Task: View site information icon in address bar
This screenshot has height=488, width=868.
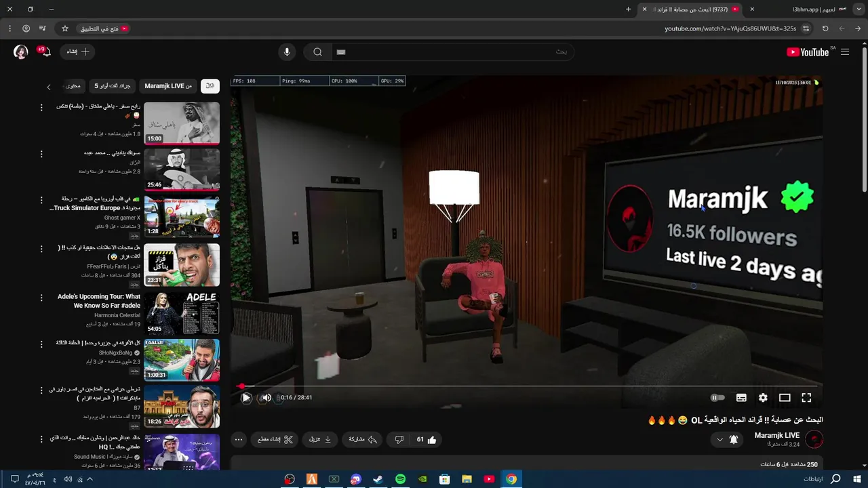Action: click(x=806, y=28)
